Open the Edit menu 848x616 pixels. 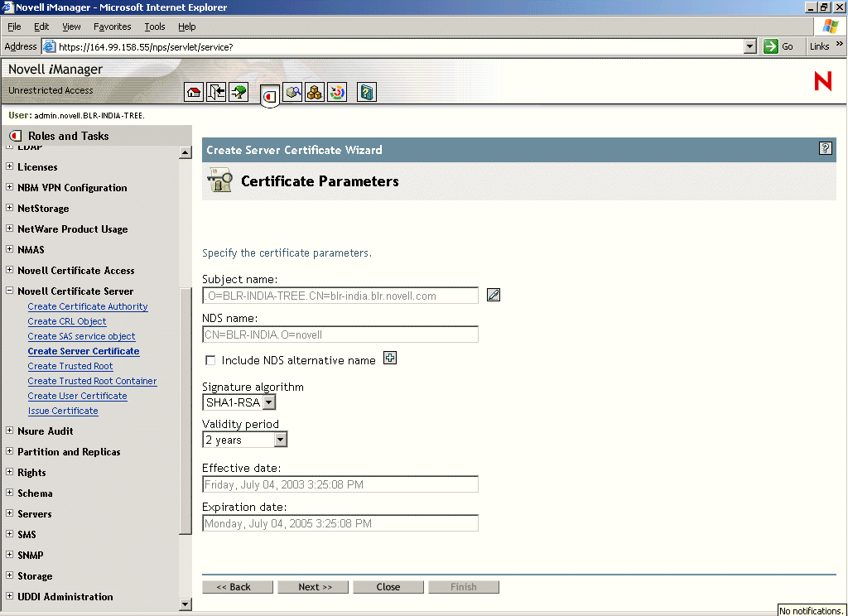41,26
